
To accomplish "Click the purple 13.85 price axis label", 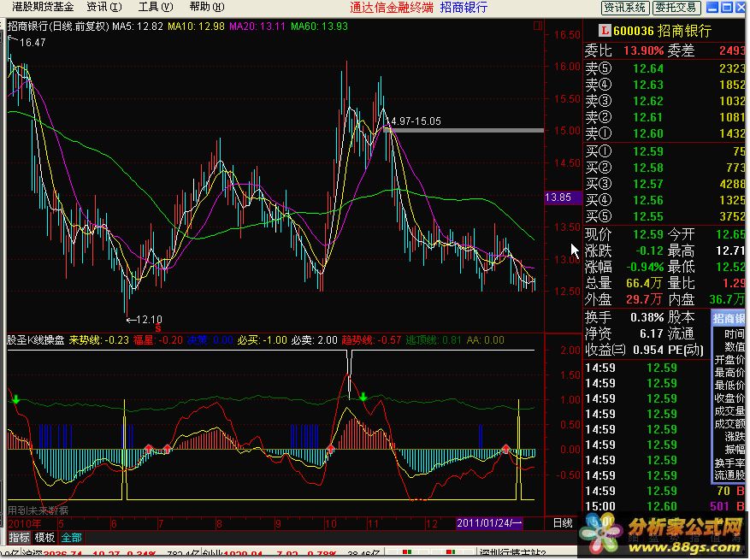I will click(563, 197).
